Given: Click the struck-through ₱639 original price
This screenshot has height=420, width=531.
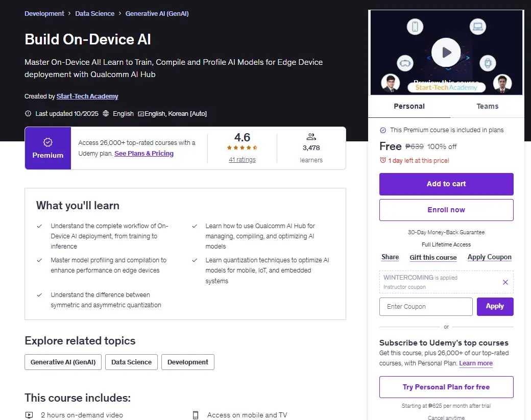Looking at the screenshot, I should click(415, 146).
